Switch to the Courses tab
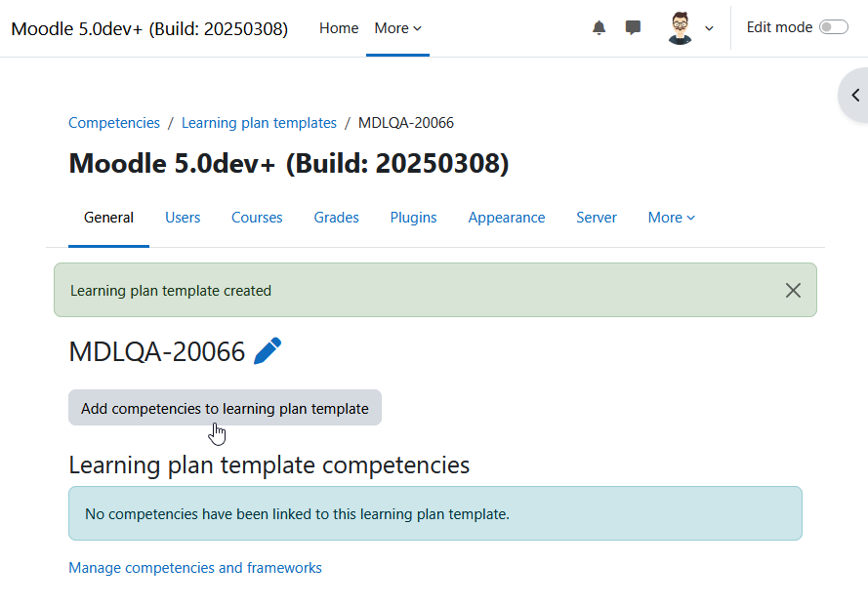 click(x=257, y=218)
